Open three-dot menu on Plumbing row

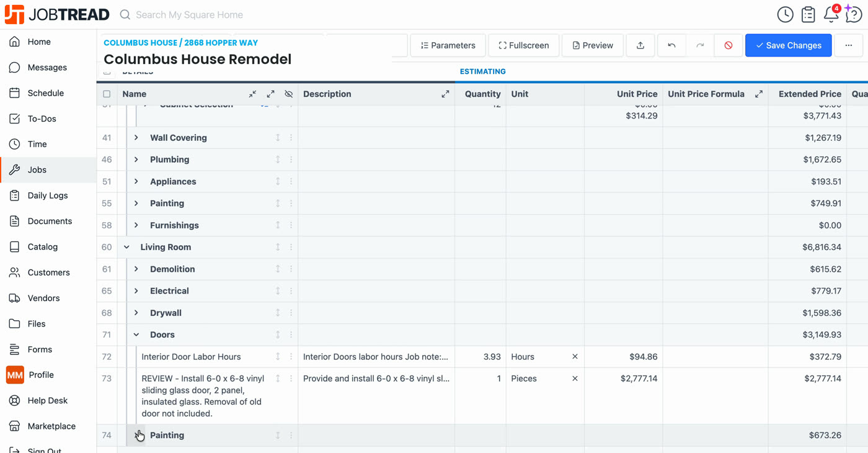coord(291,159)
